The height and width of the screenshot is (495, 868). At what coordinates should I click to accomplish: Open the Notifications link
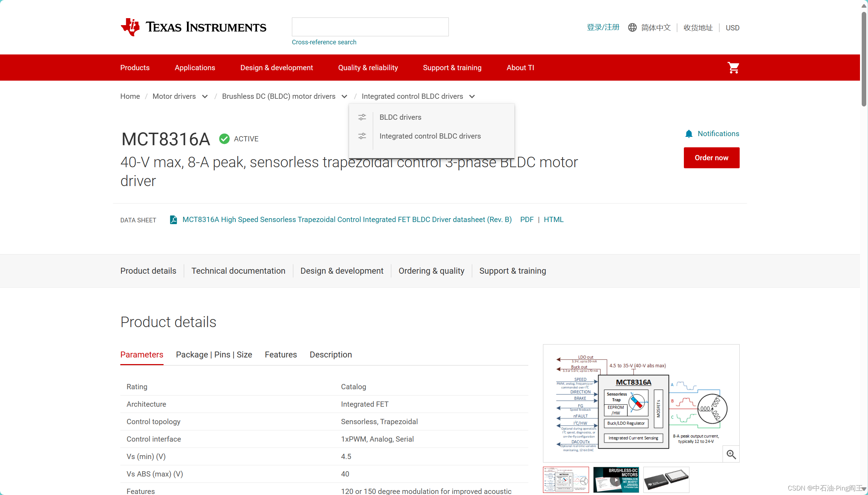click(x=718, y=134)
